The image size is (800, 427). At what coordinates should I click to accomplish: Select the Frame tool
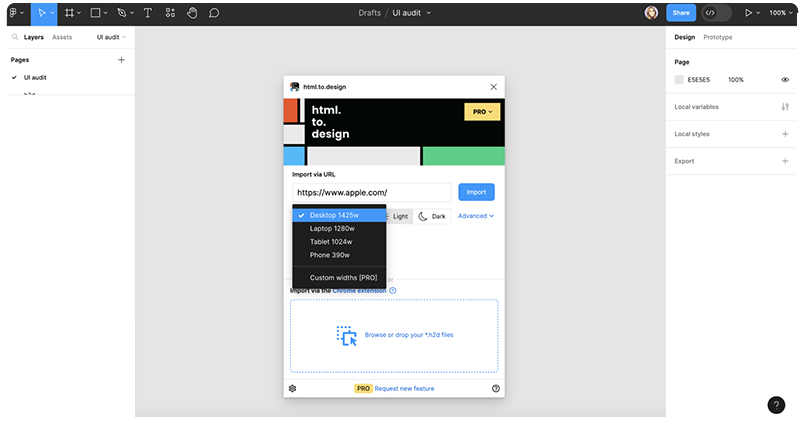[69, 13]
